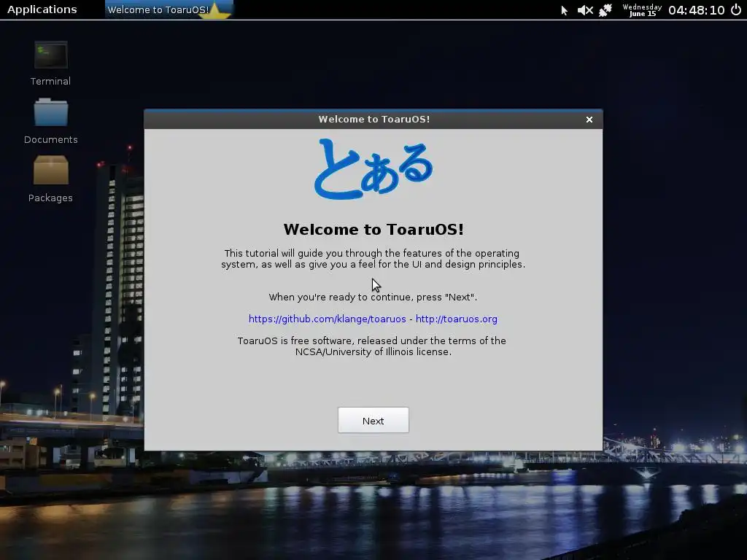Click the Next button
Image resolution: width=747 pixels, height=560 pixels.
[373, 421]
